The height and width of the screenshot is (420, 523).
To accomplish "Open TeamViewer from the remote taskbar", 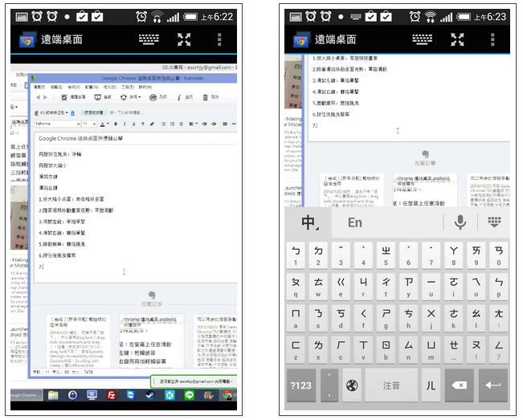I will [131, 395].
